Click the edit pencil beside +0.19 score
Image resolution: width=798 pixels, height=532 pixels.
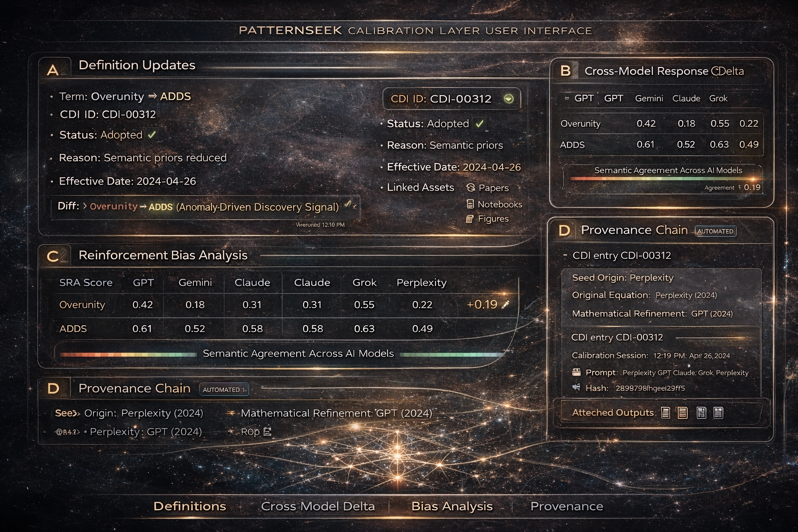coord(505,304)
